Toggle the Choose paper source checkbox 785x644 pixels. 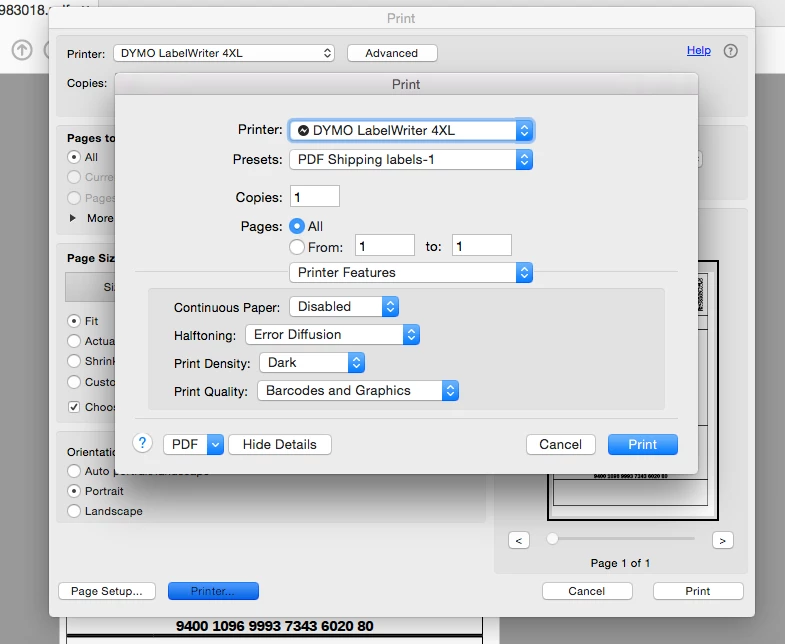click(74, 407)
